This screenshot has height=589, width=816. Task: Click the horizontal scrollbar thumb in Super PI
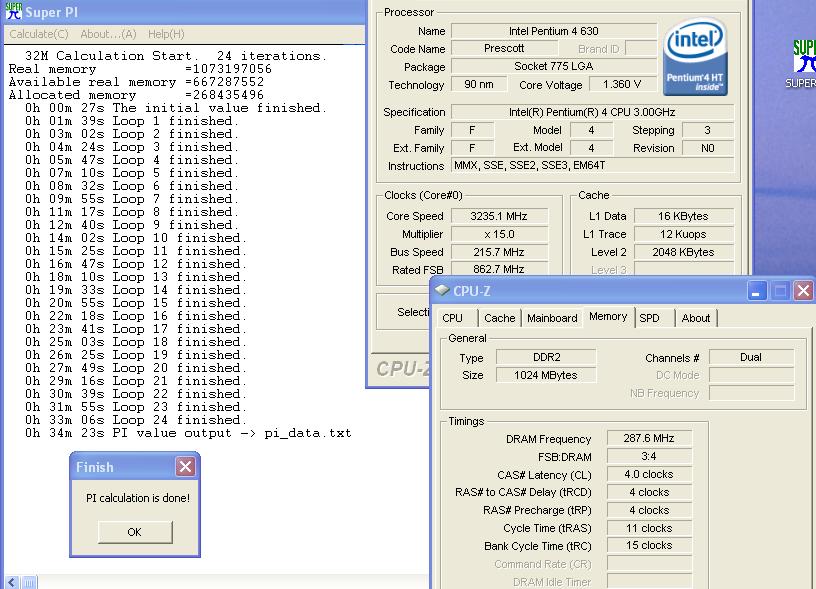coord(29,583)
